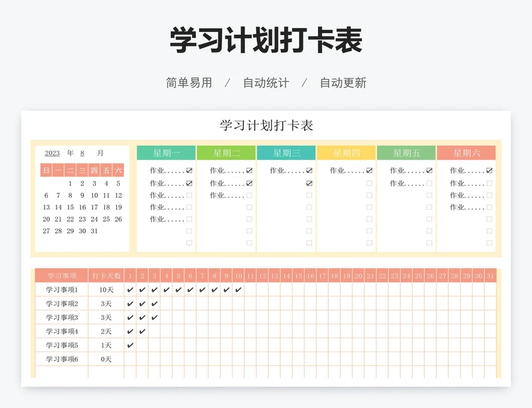Click day 2 checkmark for 学习事项3
Image resolution: width=532 pixels, height=408 pixels.
pos(142,317)
